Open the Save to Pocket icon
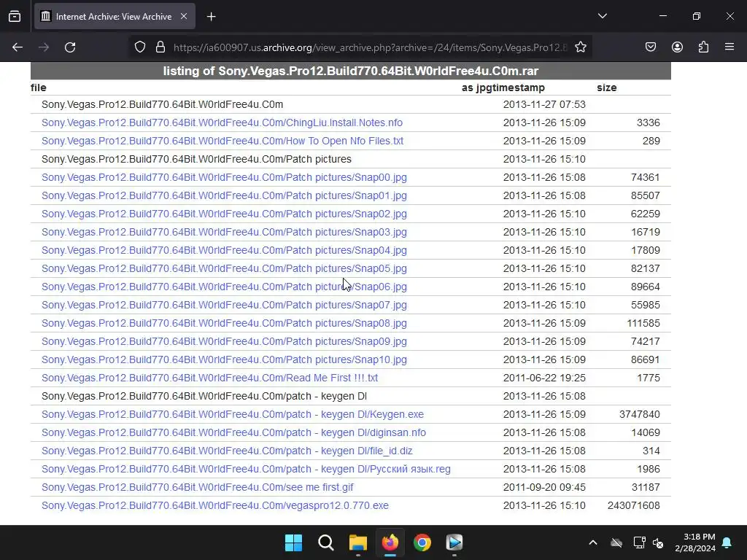This screenshot has height=560, width=747. click(x=651, y=47)
